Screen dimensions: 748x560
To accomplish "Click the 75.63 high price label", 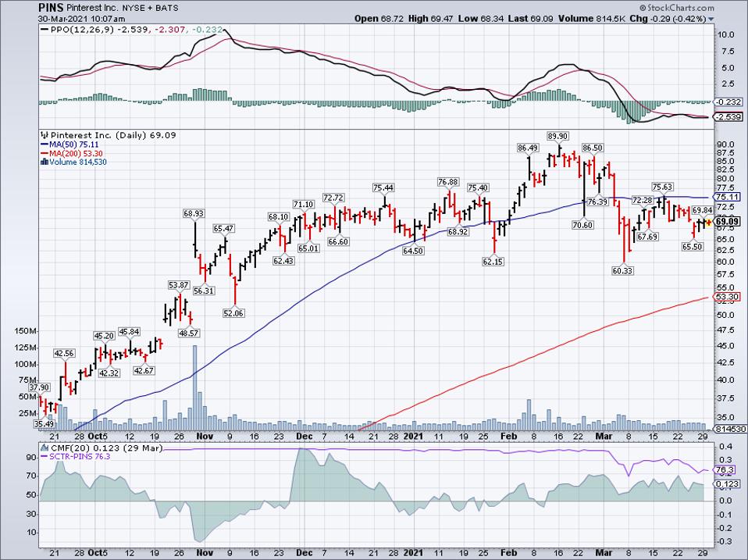I will (663, 187).
